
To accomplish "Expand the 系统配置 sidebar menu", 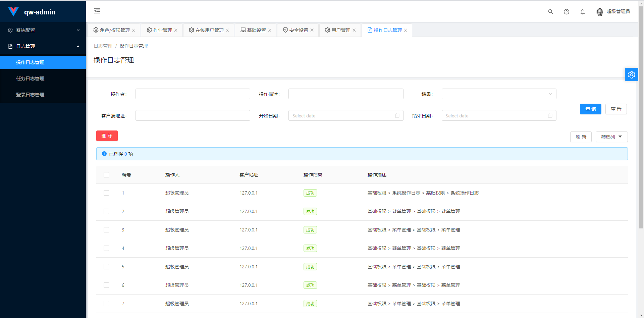I will [x=43, y=30].
